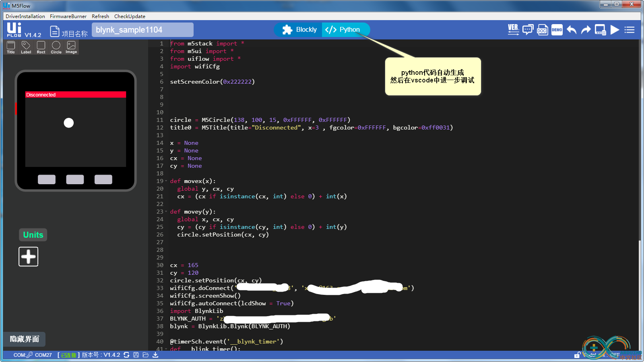Open the DOC documentation icon
Screen dimensions: 644x362
542,30
